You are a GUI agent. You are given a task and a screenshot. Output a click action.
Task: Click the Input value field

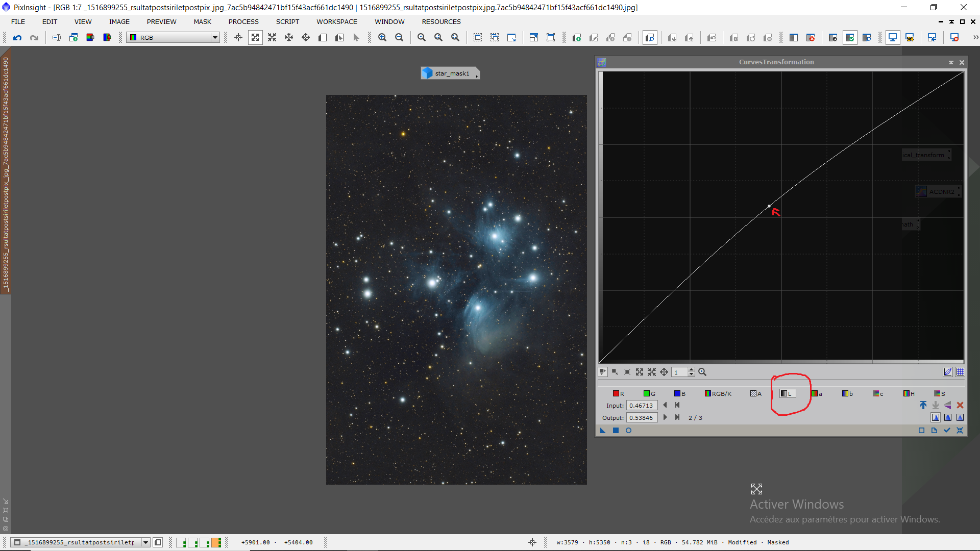coord(642,406)
